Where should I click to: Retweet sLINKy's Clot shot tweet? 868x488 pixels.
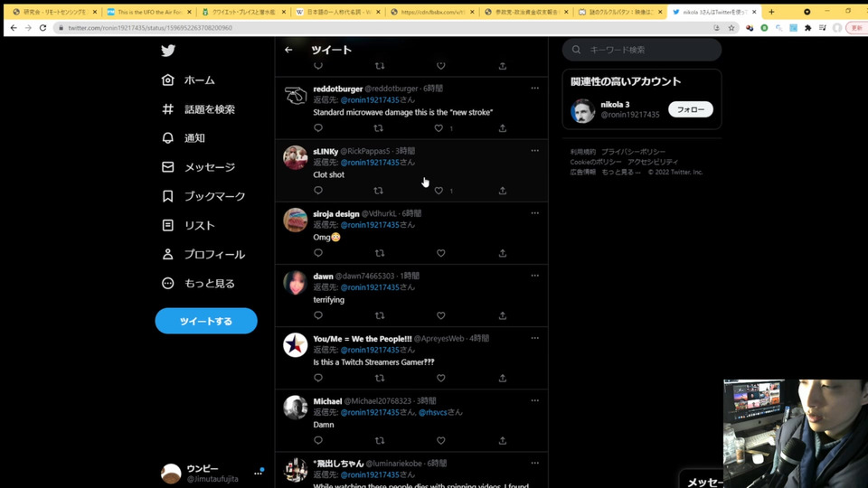(x=379, y=191)
